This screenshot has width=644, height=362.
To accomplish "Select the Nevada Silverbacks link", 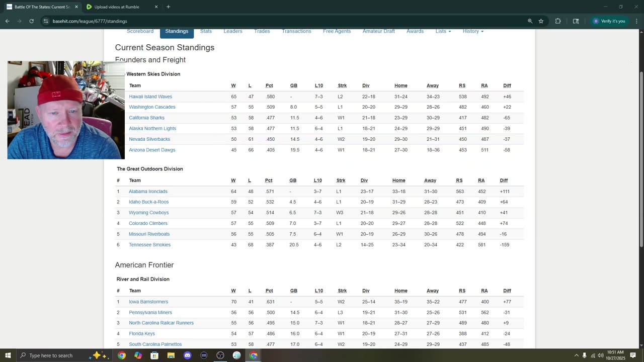I will pyautogui.click(x=149, y=139).
